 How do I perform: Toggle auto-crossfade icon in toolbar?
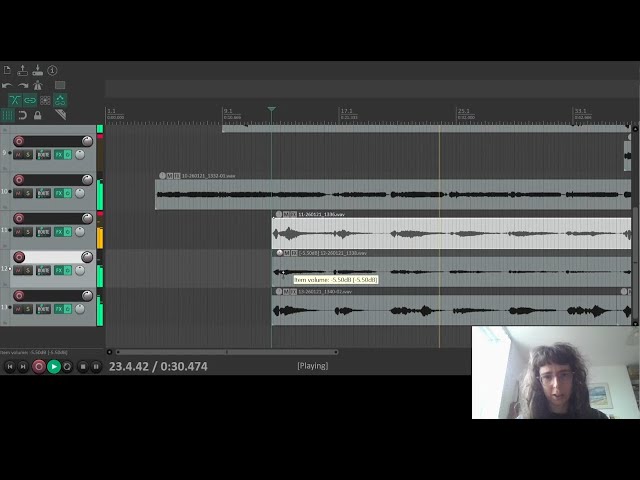click(15, 100)
